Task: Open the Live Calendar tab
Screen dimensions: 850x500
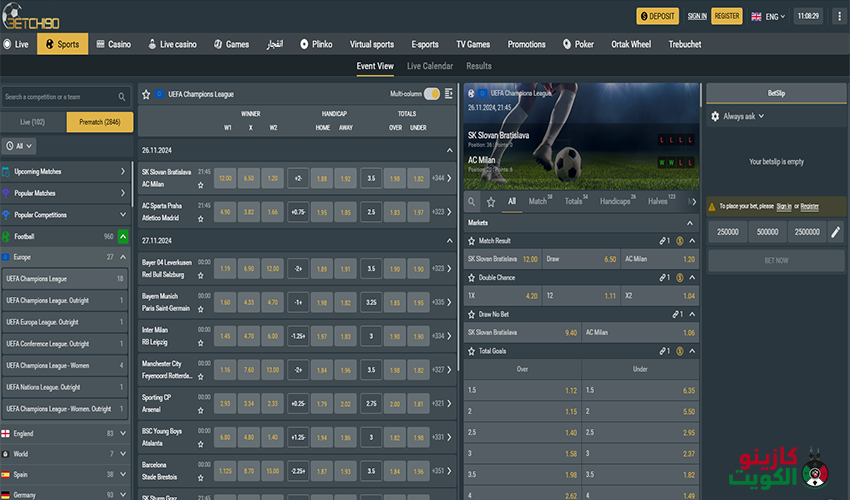Action: click(x=430, y=66)
